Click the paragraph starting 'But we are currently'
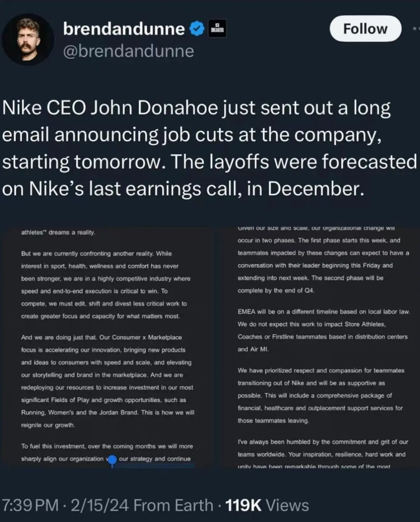 coord(106,284)
